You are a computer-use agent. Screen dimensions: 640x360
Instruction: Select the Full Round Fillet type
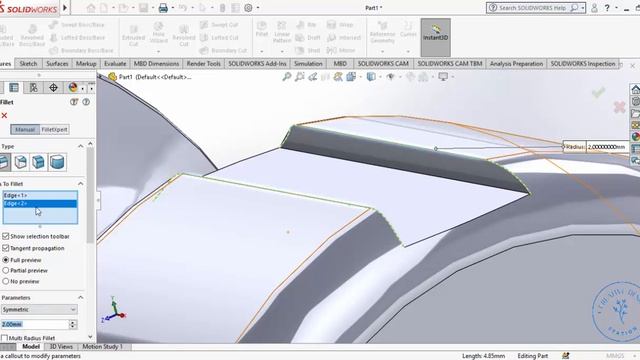pyautogui.click(x=57, y=162)
